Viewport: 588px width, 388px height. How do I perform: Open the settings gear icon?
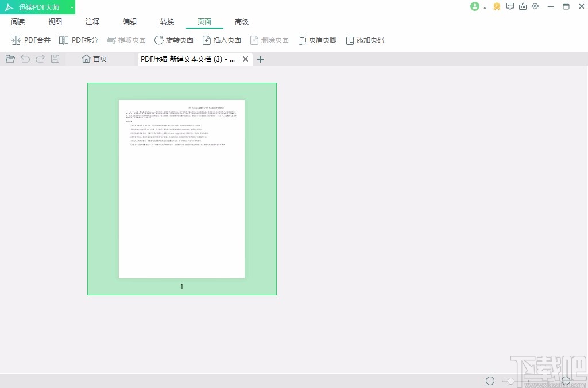click(535, 6)
